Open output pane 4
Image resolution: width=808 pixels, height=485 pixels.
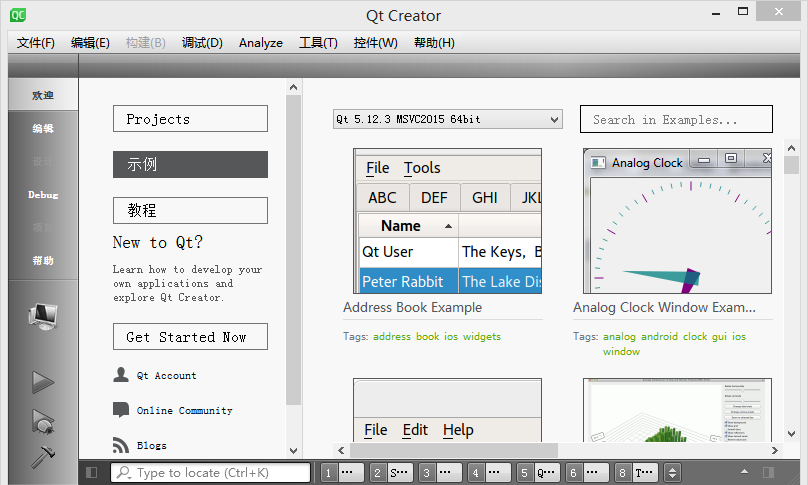point(490,473)
